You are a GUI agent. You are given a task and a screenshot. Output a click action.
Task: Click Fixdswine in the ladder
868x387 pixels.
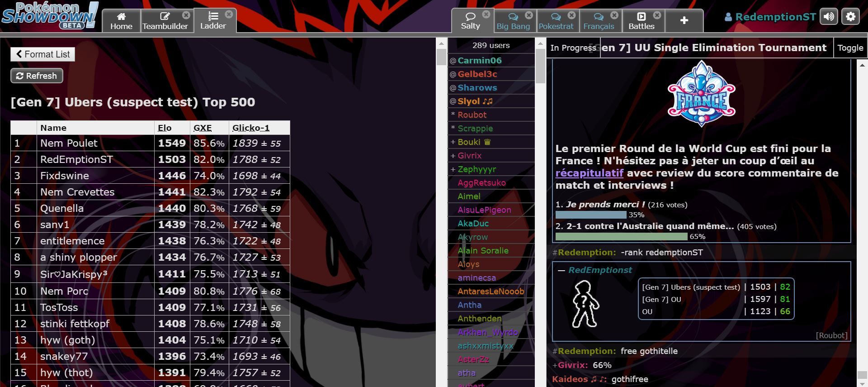tap(65, 176)
